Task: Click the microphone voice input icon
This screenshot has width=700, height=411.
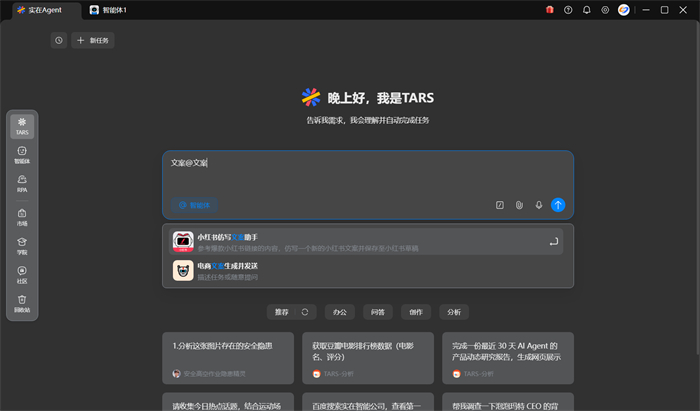Action: pyautogui.click(x=539, y=205)
